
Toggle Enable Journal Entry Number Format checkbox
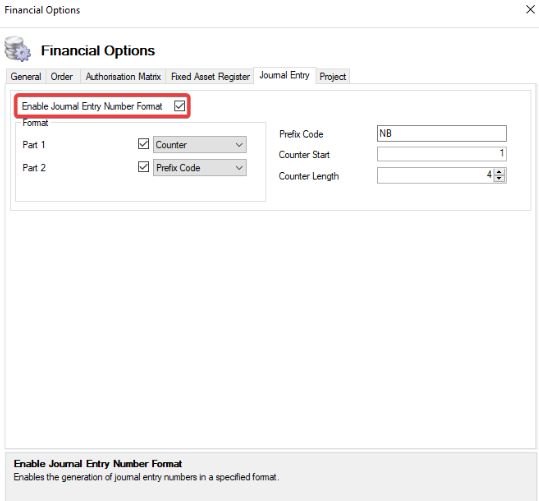pyautogui.click(x=179, y=106)
